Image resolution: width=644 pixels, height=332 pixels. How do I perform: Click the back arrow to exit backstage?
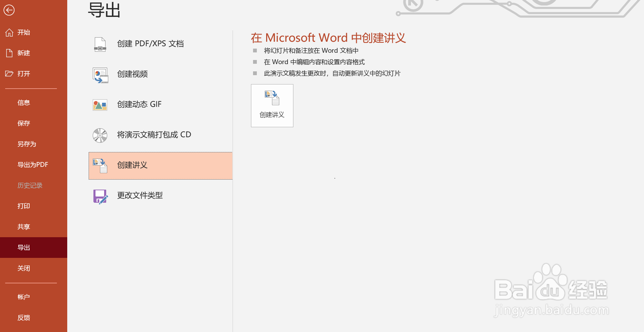click(9, 10)
